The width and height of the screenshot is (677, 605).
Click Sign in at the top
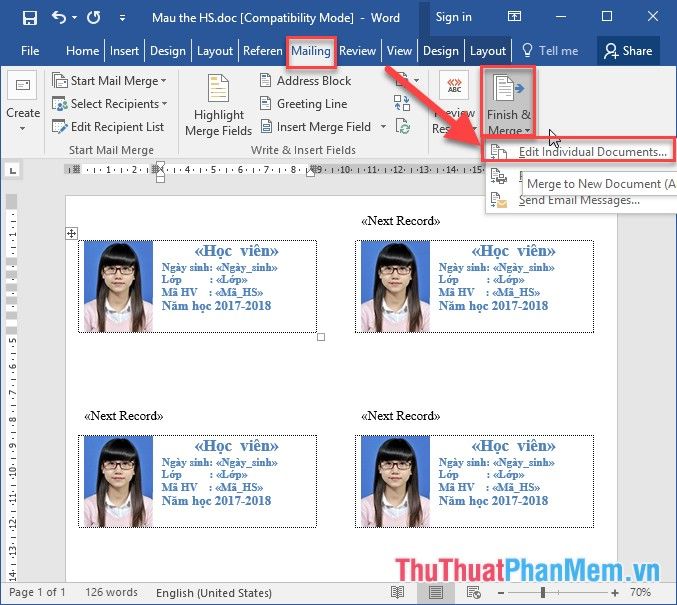pos(453,17)
